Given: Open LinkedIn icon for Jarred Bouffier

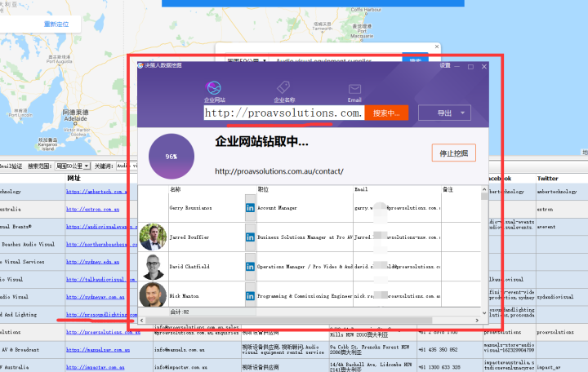Looking at the screenshot, I should click(250, 237).
